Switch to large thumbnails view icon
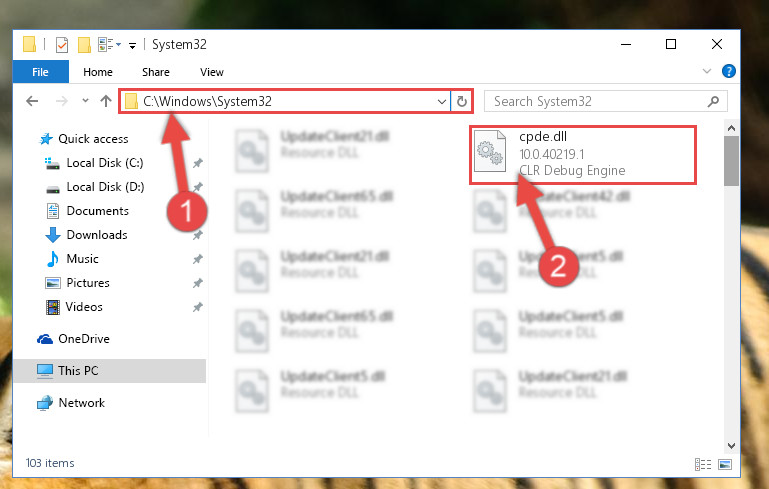Image resolution: width=769 pixels, height=489 pixels. click(724, 463)
